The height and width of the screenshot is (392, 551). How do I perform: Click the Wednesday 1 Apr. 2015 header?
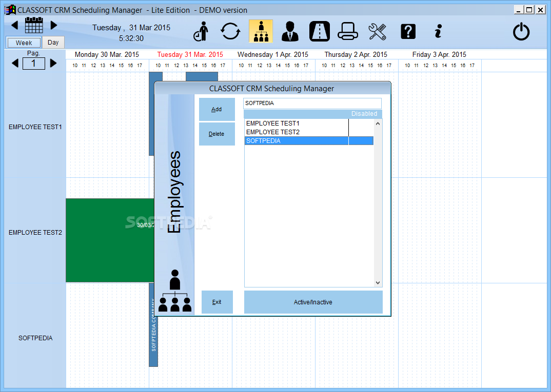point(273,54)
